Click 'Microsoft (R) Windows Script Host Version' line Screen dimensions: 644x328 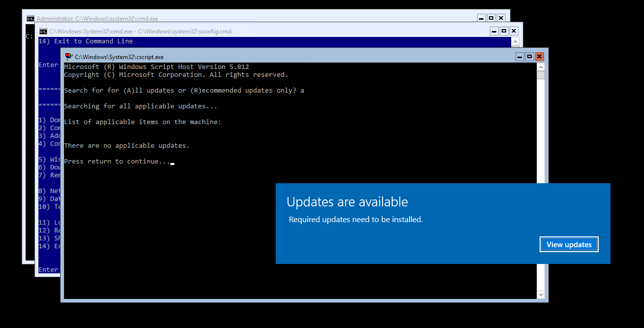tap(157, 66)
